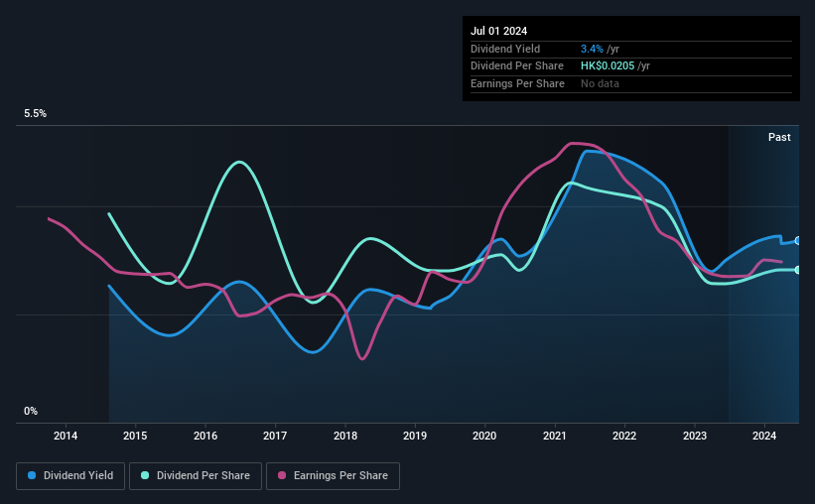Click the 2024 x-axis label
Screen dimensions: 815x504
(764, 436)
